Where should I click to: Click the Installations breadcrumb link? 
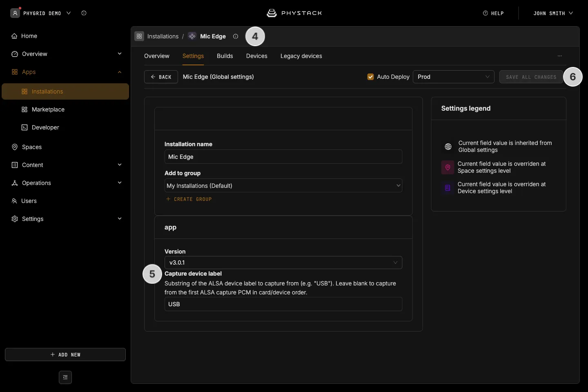(x=163, y=36)
